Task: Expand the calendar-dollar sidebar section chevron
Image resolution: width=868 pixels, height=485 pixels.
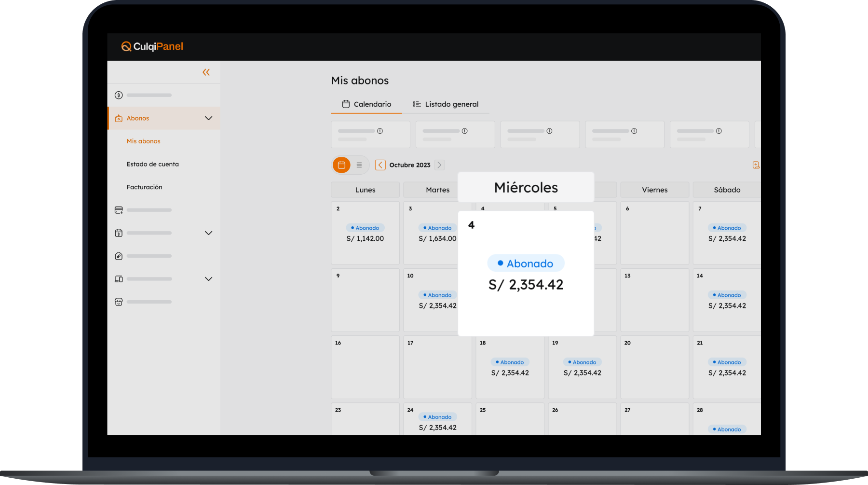Action: click(x=208, y=233)
